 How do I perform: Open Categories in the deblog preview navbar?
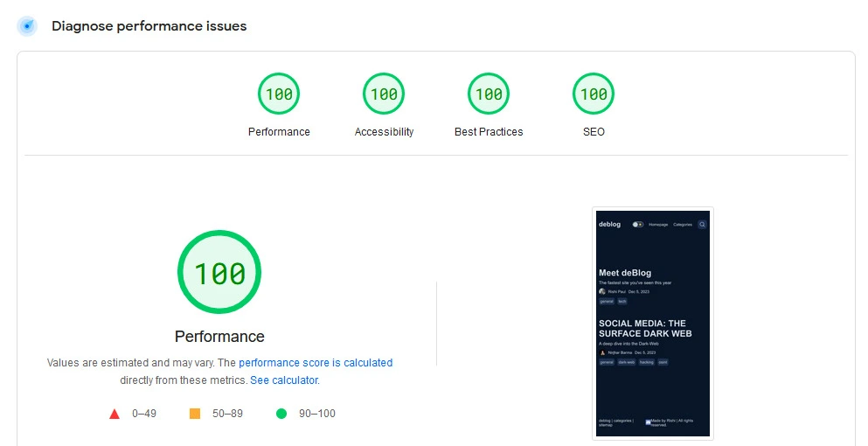(x=683, y=225)
